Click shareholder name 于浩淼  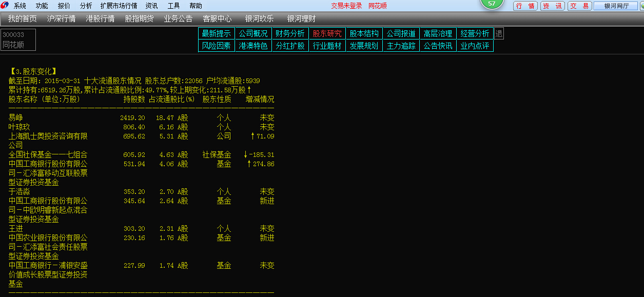point(19,191)
